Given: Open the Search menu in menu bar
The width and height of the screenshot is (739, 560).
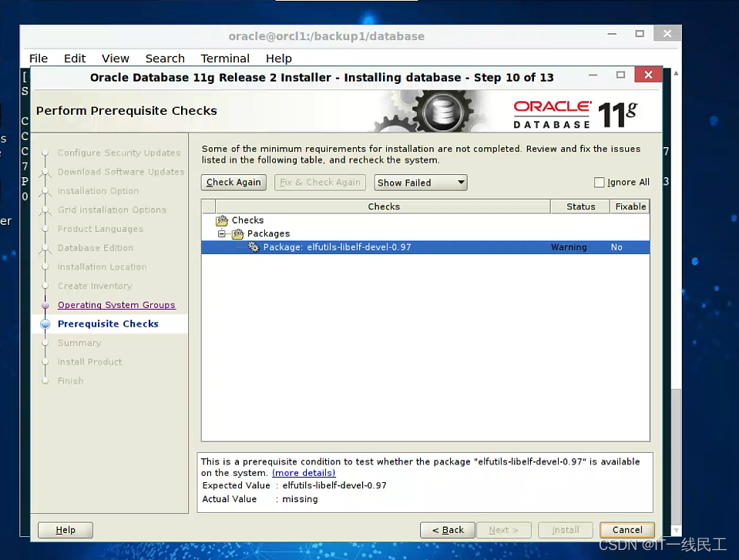Looking at the screenshot, I should 165,58.
